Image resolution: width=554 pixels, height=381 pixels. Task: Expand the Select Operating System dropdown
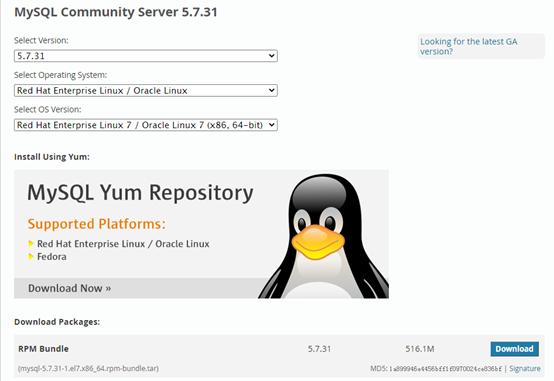146,90
